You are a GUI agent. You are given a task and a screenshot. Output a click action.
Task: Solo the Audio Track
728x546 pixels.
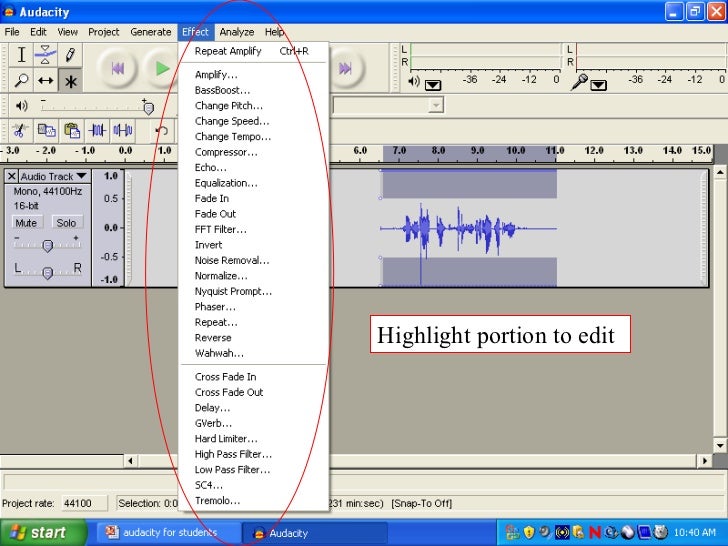[65, 223]
